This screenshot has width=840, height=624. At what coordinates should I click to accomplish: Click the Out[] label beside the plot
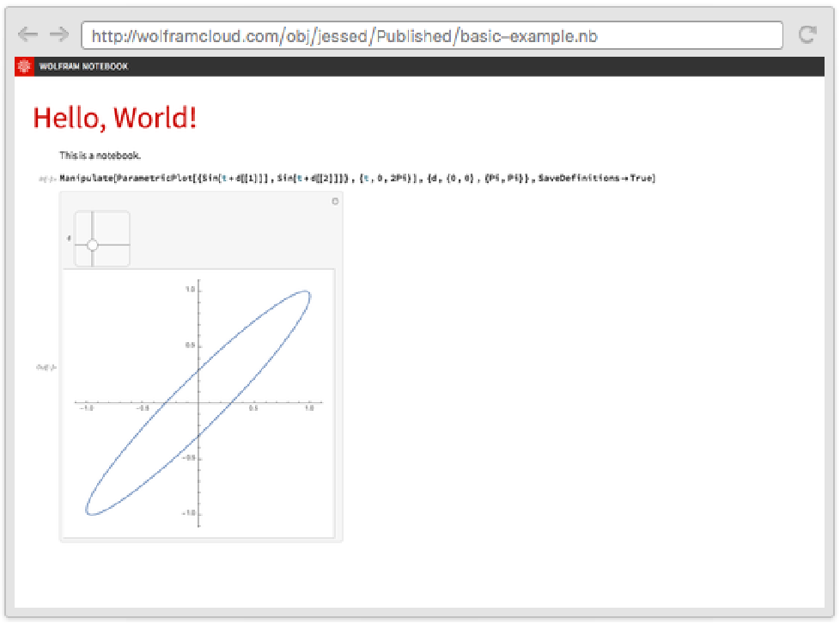click(x=46, y=367)
